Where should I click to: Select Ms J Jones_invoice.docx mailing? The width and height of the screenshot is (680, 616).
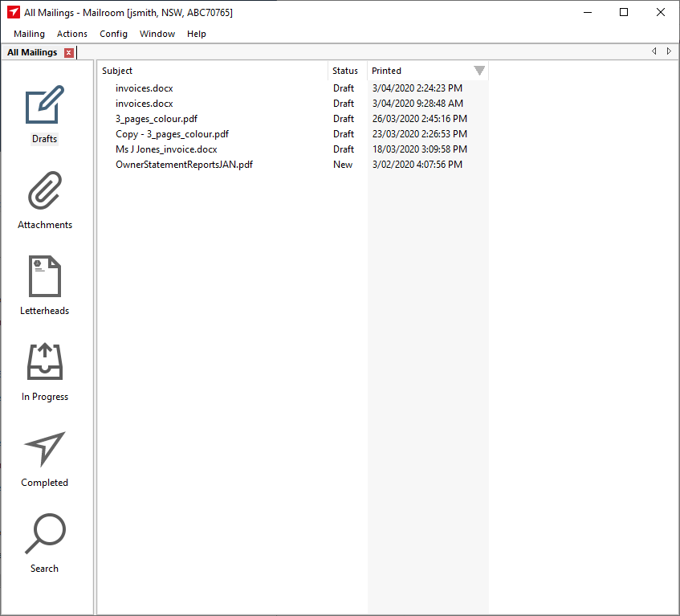[293, 149]
